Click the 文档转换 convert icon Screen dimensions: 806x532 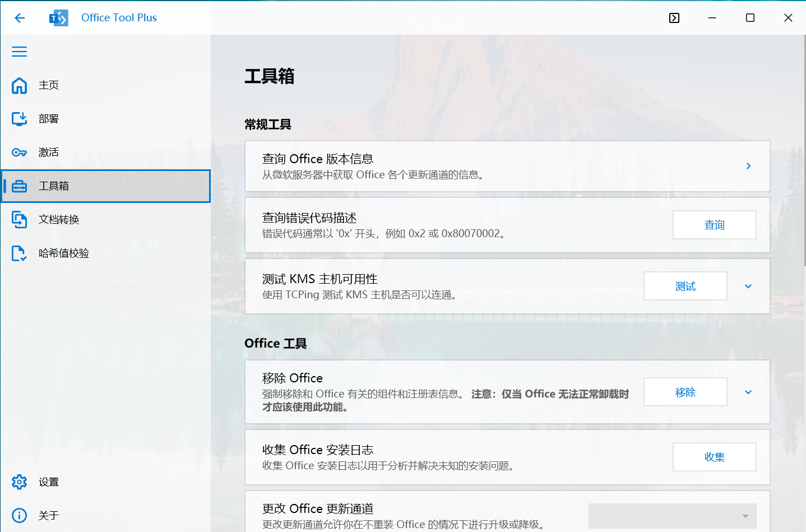(20, 220)
